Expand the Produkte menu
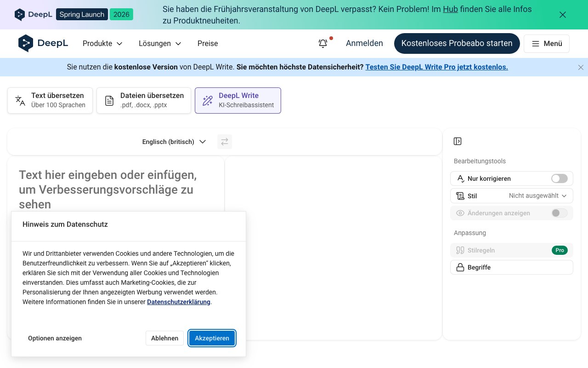The height and width of the screenshot is (368, 588). click(x=102, y=43)
